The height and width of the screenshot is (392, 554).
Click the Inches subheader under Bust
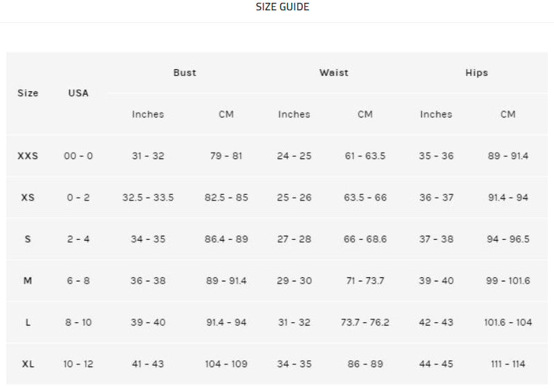point(148,115)
